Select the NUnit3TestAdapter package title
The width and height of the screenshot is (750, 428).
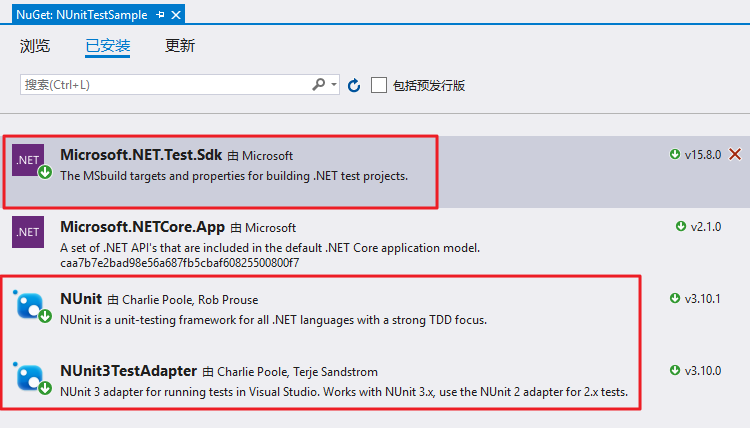pos(129,371)
